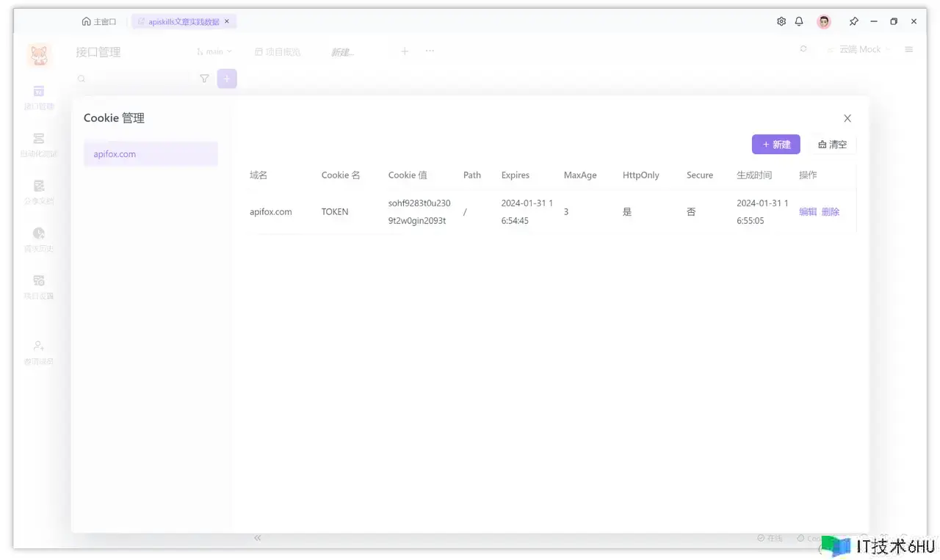Open 请求历史 sidebar section
This screenshot has height=560, width=940.
pos(39,240)
